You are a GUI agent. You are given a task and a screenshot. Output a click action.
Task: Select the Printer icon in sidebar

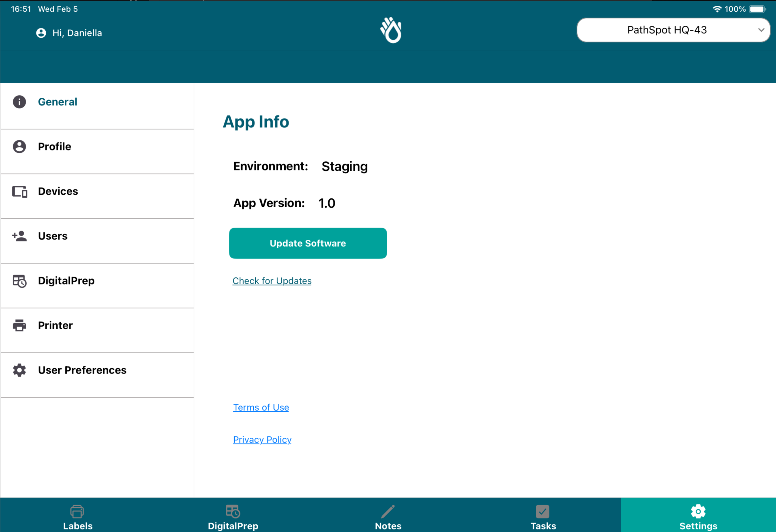(x=19, y=325)
